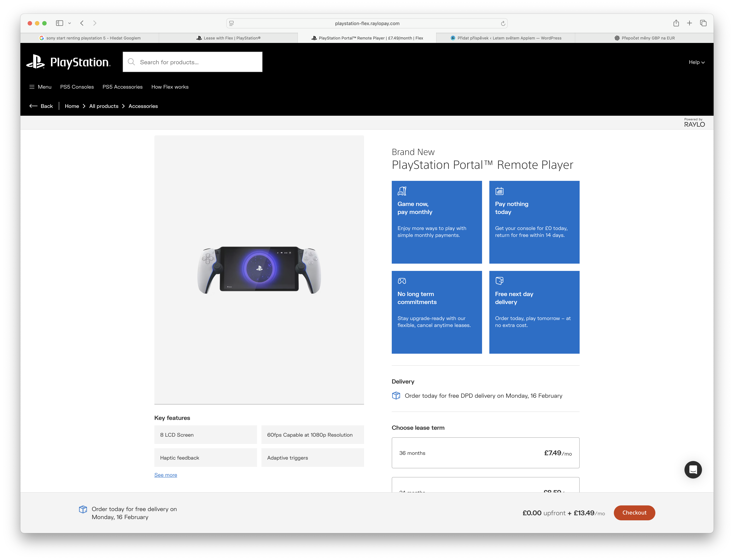Click Safari's sidebar toggle icon

click(60, 23)
